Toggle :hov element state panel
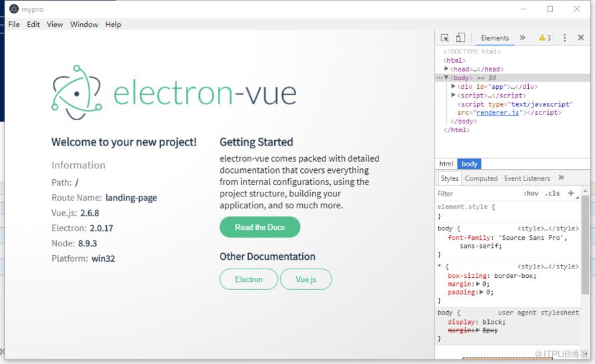The image size is (595, 364). 531,194
